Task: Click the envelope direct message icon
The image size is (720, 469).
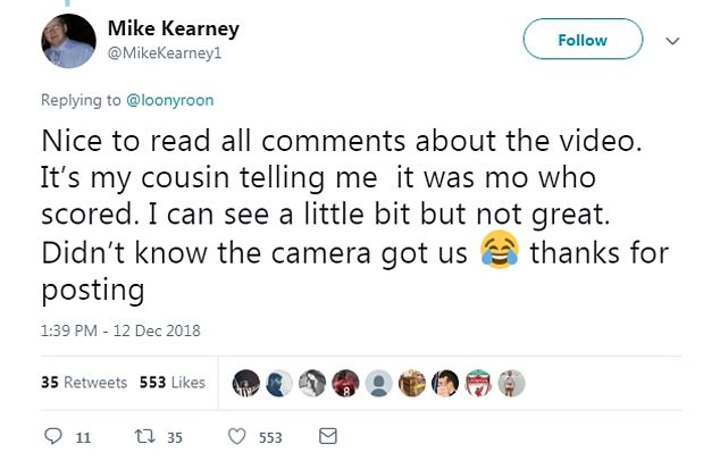Action: 326,437
